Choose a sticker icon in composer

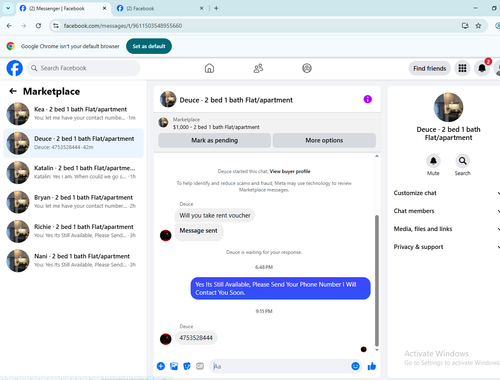click(x=187, y=366)
